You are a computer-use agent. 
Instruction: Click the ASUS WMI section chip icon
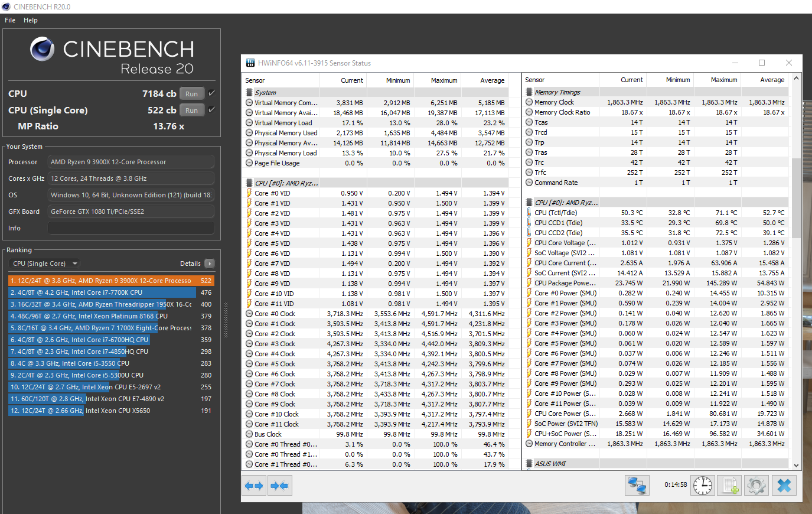click(530, 464)
